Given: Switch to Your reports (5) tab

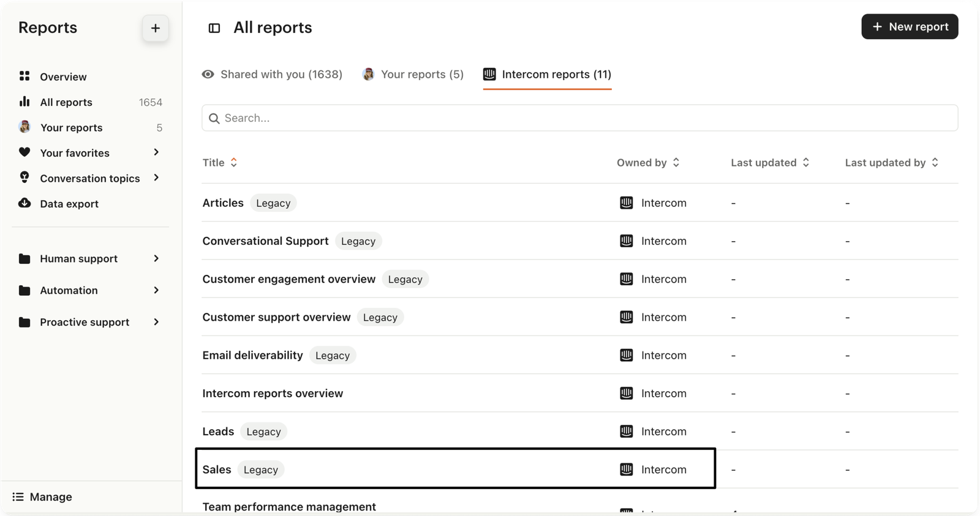Looking at the screenshot, I should pyautogui.click(x=413, y=74).
